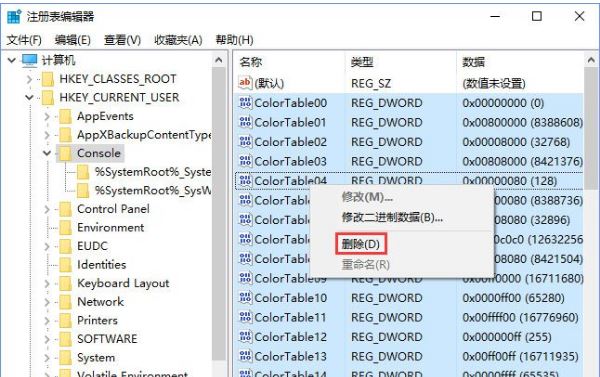Click the Computer root icon in the tree
Screen dimensions: 600x377
pos(29,60)
